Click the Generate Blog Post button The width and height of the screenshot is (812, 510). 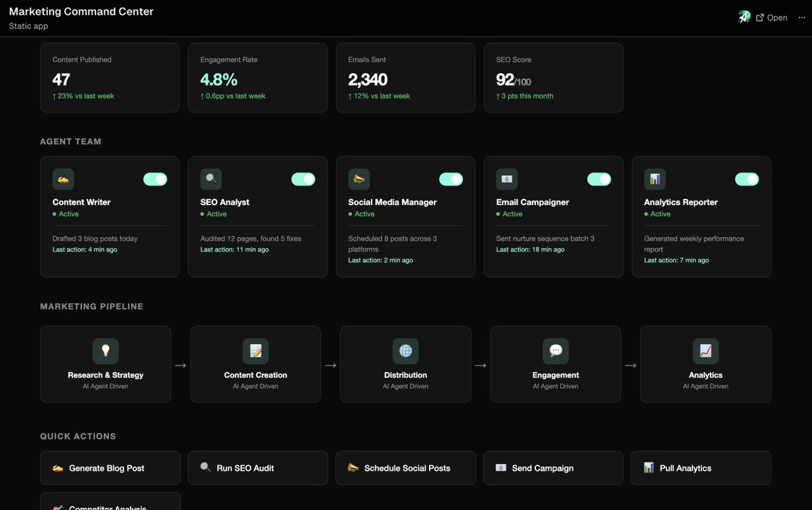tap(110, 468)
